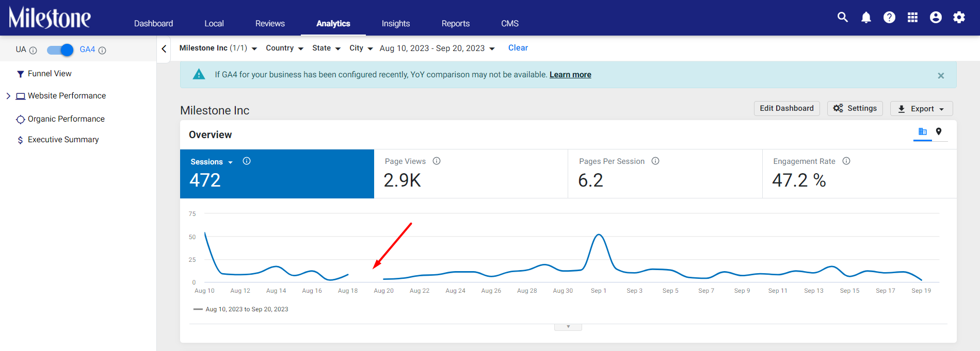Open the Export dropdown button
Screen dimensions: 980x351
point(921,109)
